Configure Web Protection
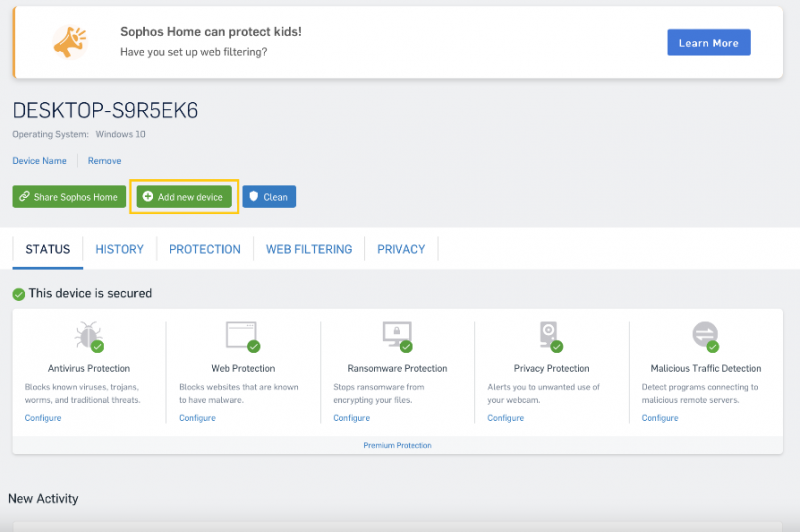The height and width of the screenshot is (532, 800). pos(197,418)
